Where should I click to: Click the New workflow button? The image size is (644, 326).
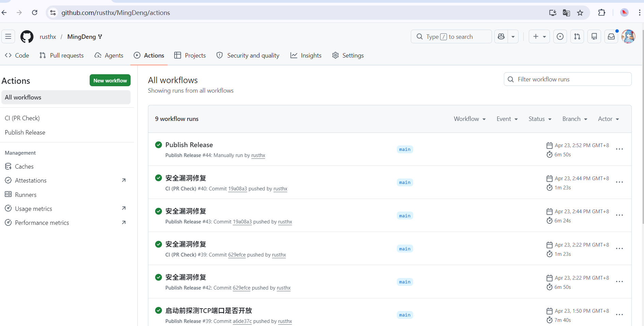point(110,80)
